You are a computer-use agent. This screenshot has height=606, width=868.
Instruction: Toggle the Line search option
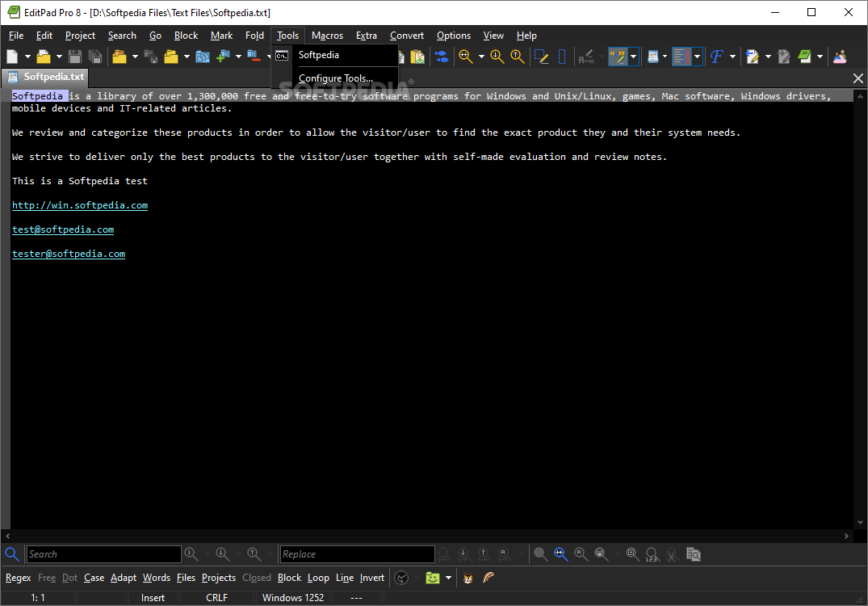(x=345, y=578)
